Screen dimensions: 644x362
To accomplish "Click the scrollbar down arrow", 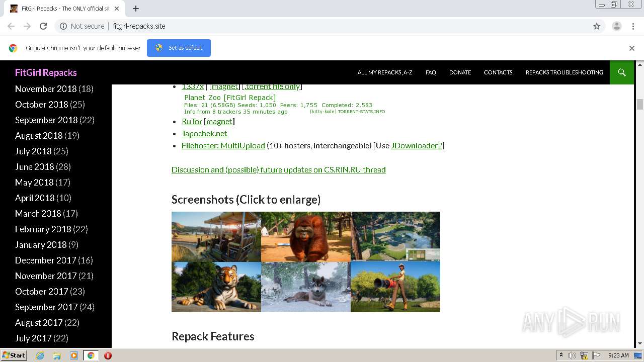I will pyautogui.click(x=640, y=344).
